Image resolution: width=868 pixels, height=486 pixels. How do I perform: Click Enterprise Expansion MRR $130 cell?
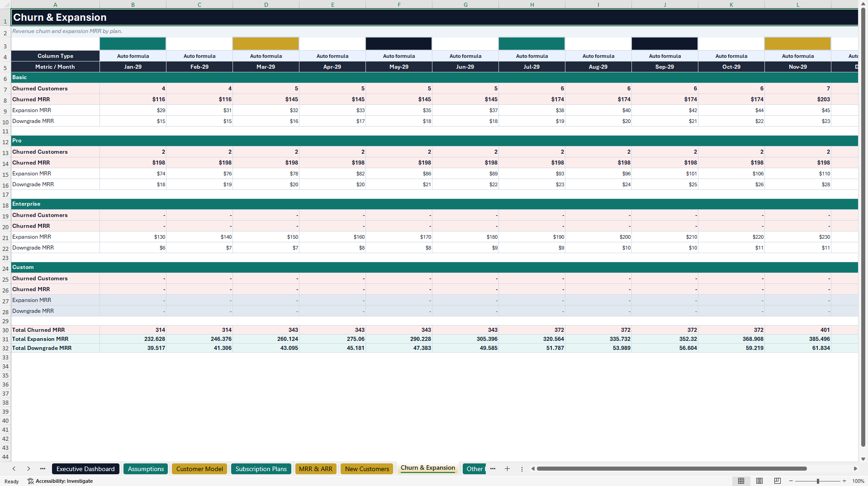tap(133, 237)
